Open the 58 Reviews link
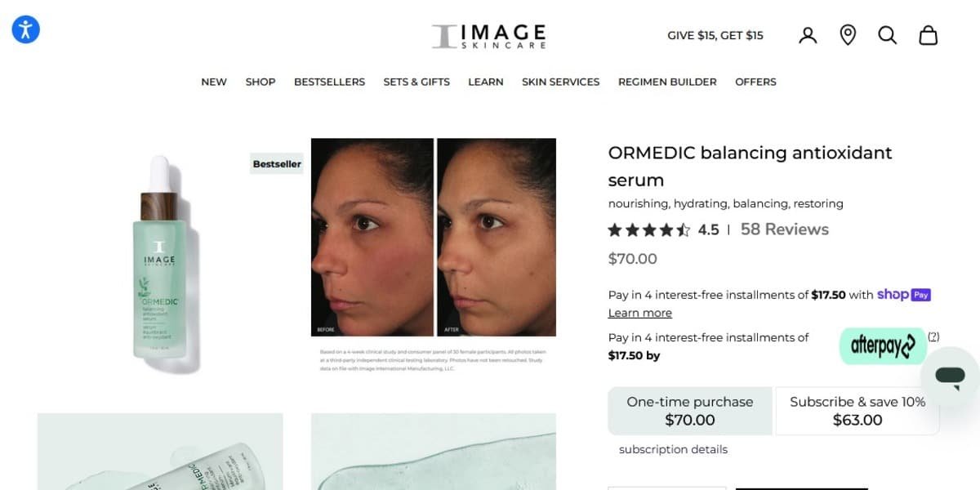The height and width of the screenshot is (490, 980). point(785,229)
